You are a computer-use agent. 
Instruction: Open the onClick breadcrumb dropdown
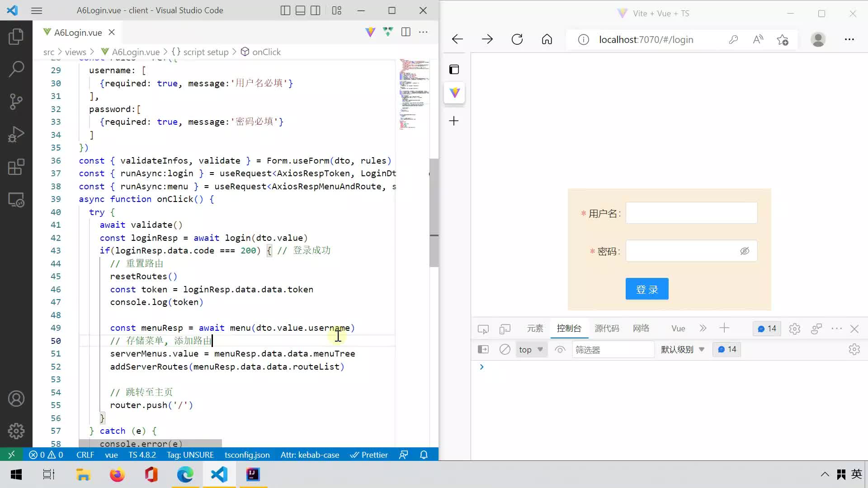click(261, 52)
